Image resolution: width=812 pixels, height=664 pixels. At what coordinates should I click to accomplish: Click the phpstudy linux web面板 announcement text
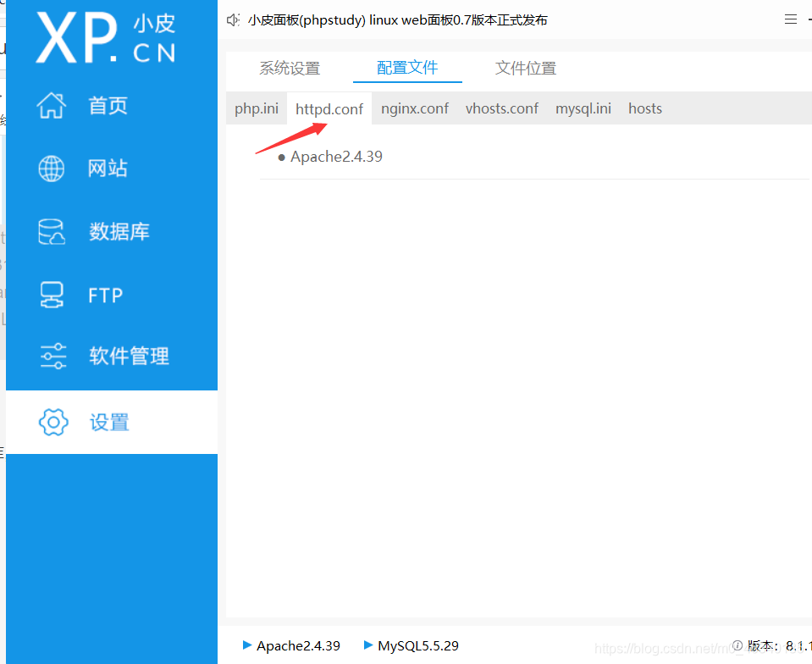(x=397, y=20)
